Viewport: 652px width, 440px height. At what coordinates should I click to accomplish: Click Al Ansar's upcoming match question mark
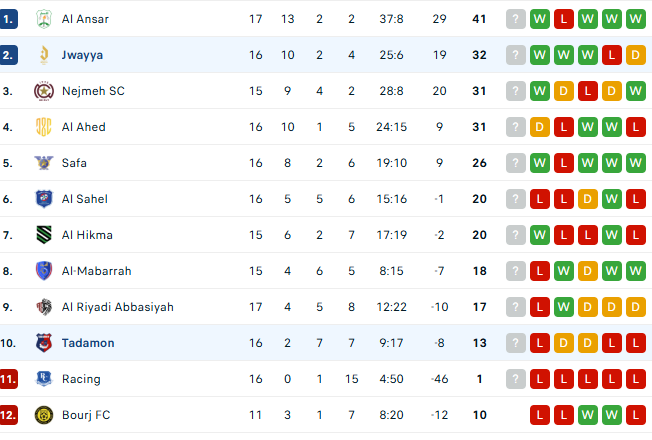[x=516, y=19]
